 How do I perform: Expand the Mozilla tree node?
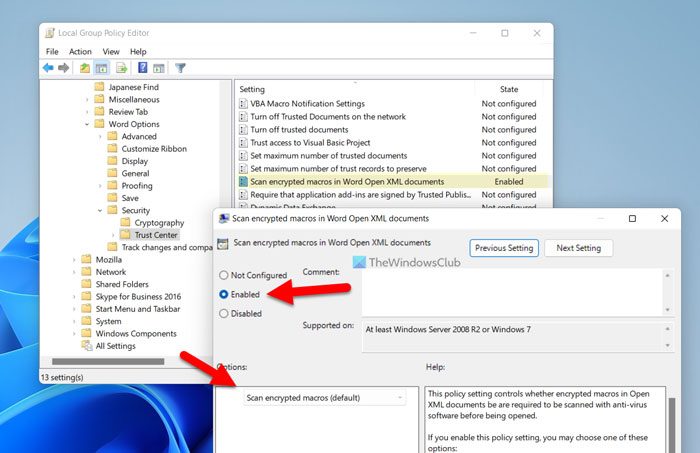pos(74,259)
